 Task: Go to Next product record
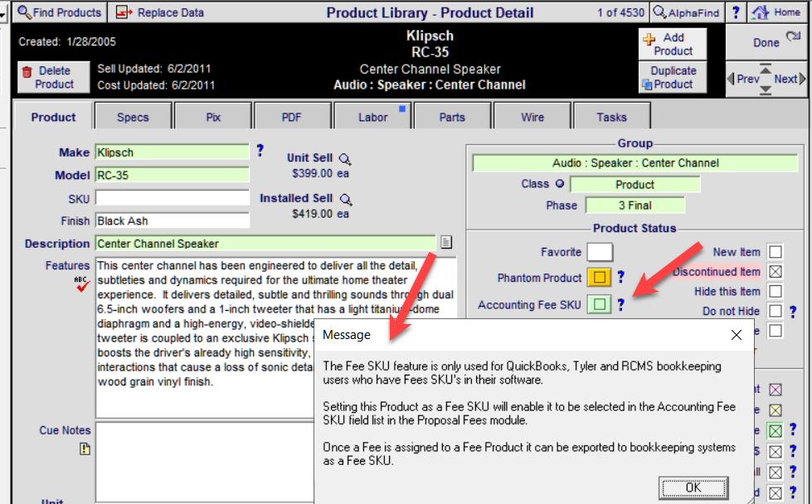point(790,79)
